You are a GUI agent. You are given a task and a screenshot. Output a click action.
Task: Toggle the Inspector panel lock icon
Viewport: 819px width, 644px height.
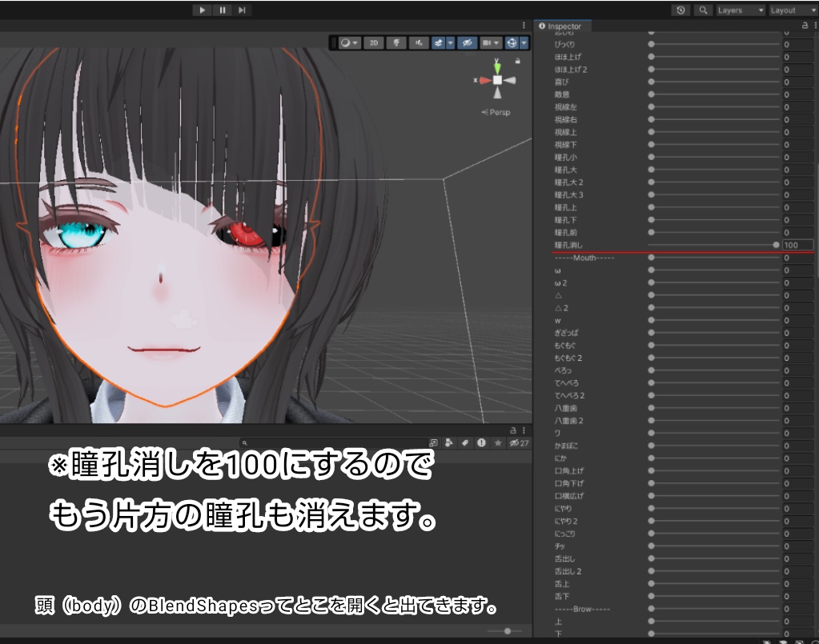[805, 25]
